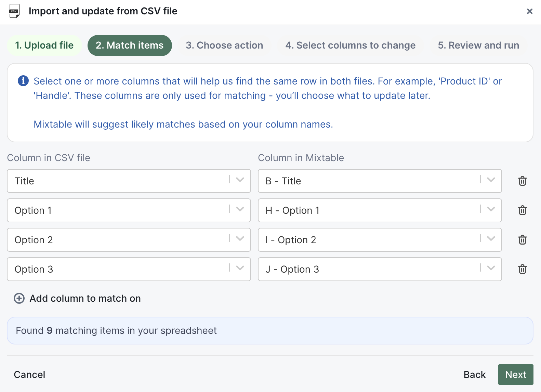Delete the I - Option 2 mapping

pyautogui.click(x=522, y=240)
